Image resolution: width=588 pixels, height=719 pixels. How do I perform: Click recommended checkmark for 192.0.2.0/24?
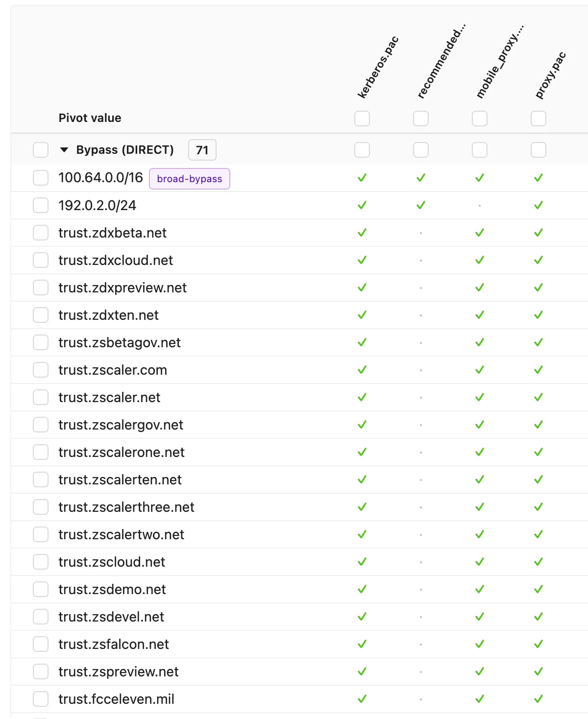pyautogui.click(x=421, y=205)
